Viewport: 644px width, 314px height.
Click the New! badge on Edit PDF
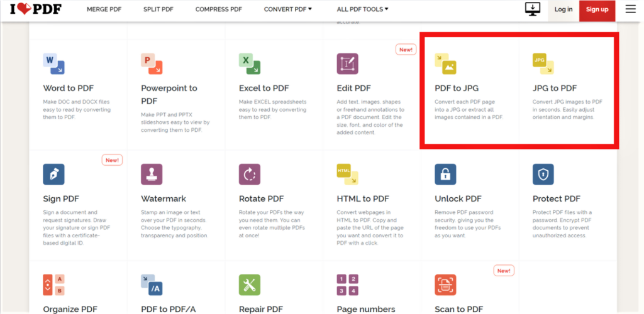(x=406, y=50)
